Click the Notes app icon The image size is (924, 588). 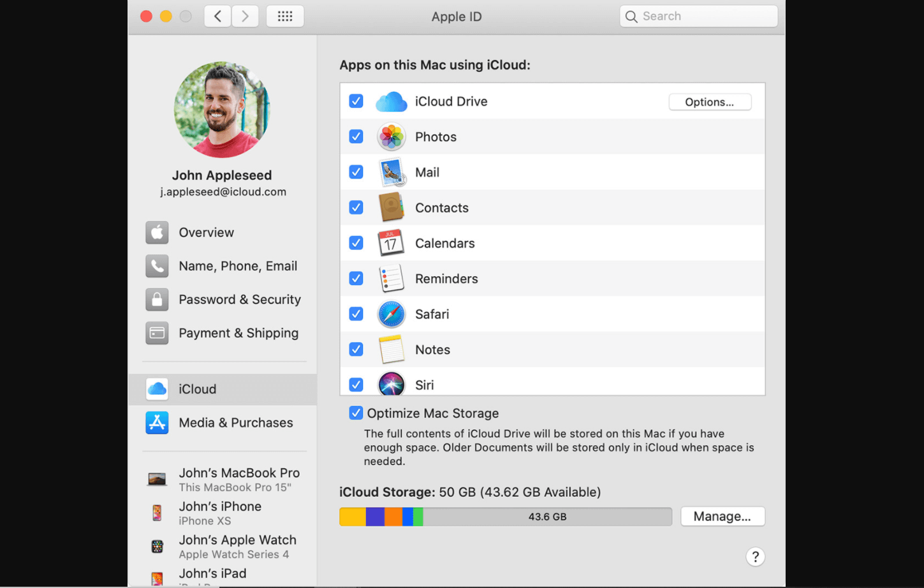click(391, 349)
